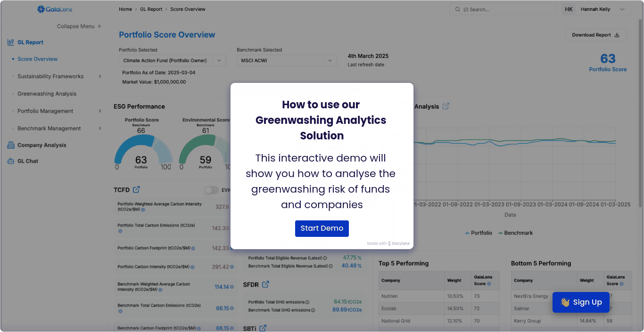Open SFDR via its external link icon
The image size is (644, 332).
[x=265, y=284]
